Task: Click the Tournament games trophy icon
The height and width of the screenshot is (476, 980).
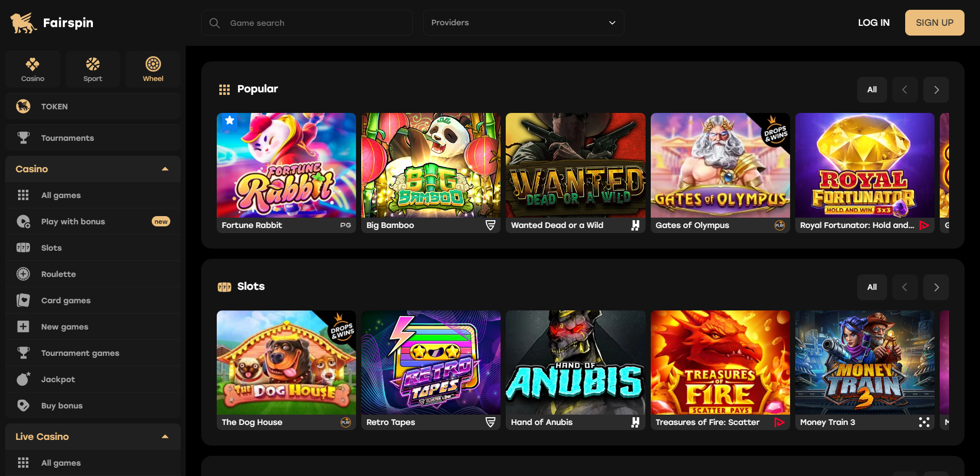Action: tap(23, 353)
